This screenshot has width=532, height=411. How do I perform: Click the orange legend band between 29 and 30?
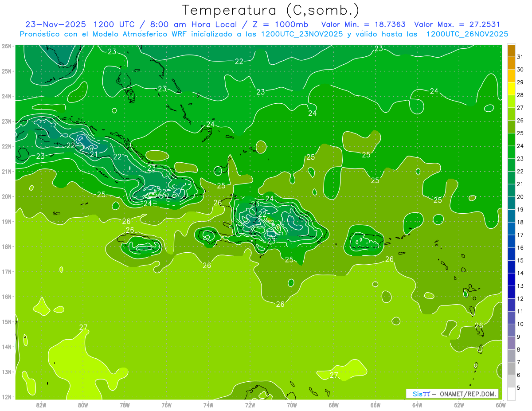(x=511, y=76)
